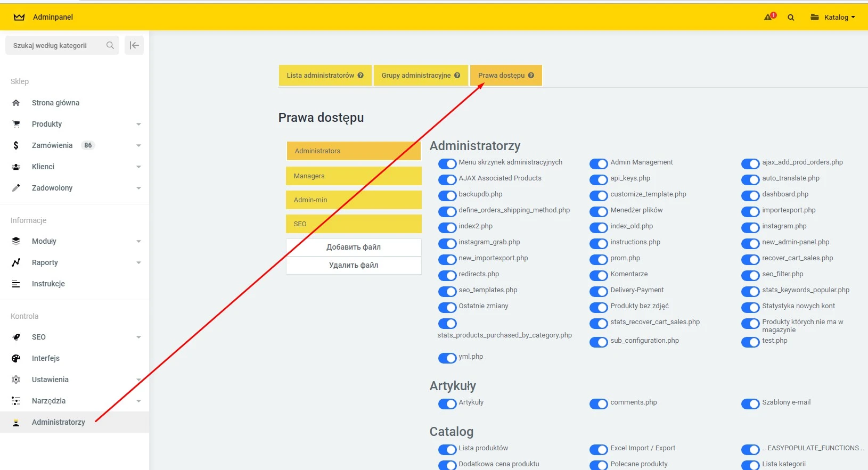Viewport: 868px width, 470px height.
Task: Focus the Szukaj według kategorii search field
Action: 56,45
